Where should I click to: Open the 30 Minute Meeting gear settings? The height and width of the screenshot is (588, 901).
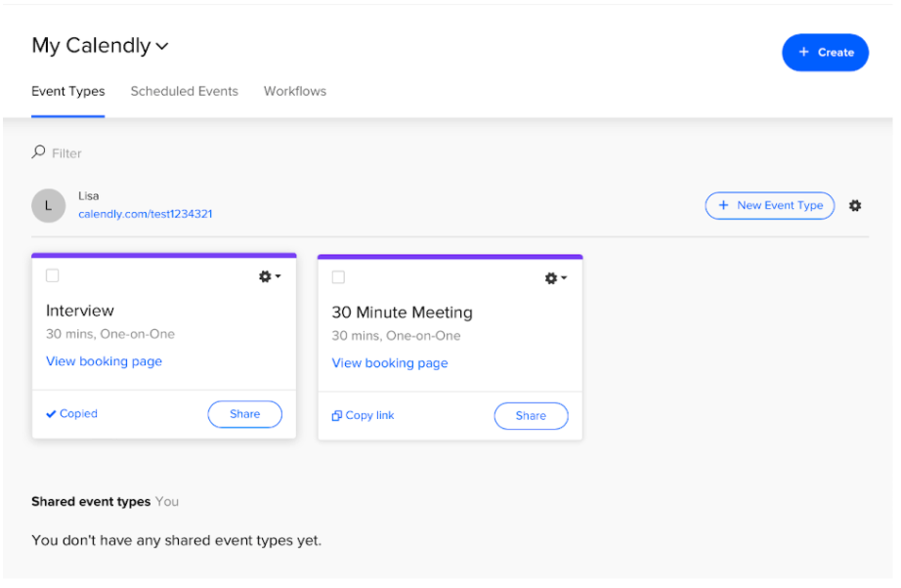point(551,278)
